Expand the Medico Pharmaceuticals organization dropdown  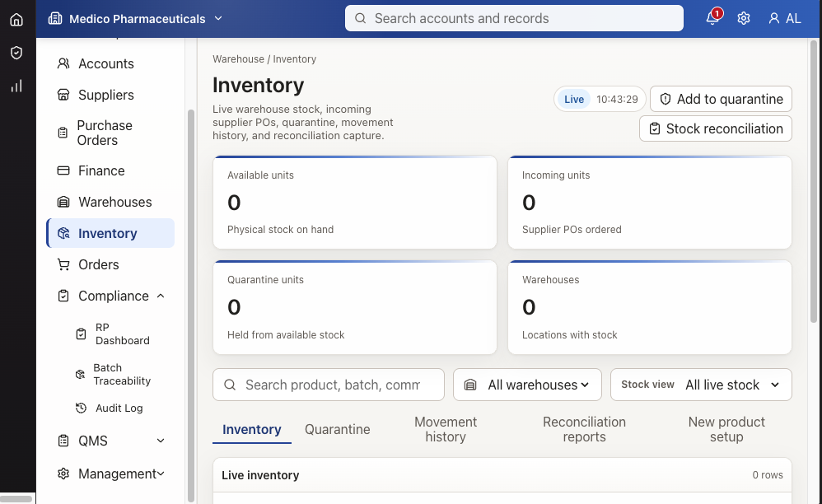coord(218,18)
